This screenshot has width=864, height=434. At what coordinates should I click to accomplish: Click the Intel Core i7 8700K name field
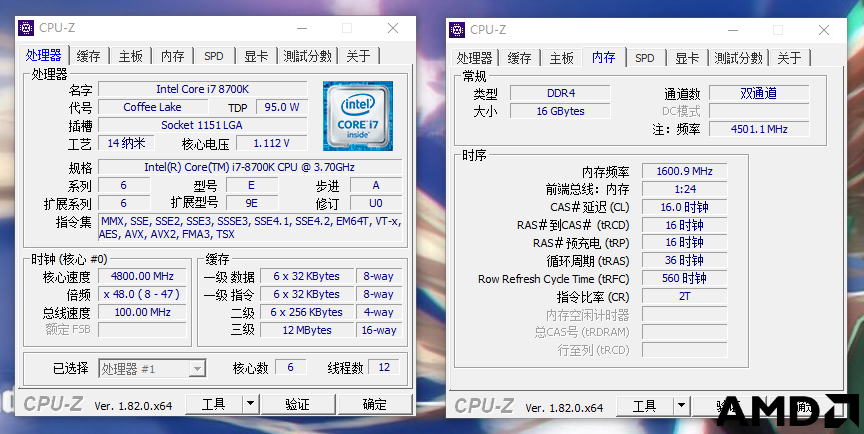(203, 89)
